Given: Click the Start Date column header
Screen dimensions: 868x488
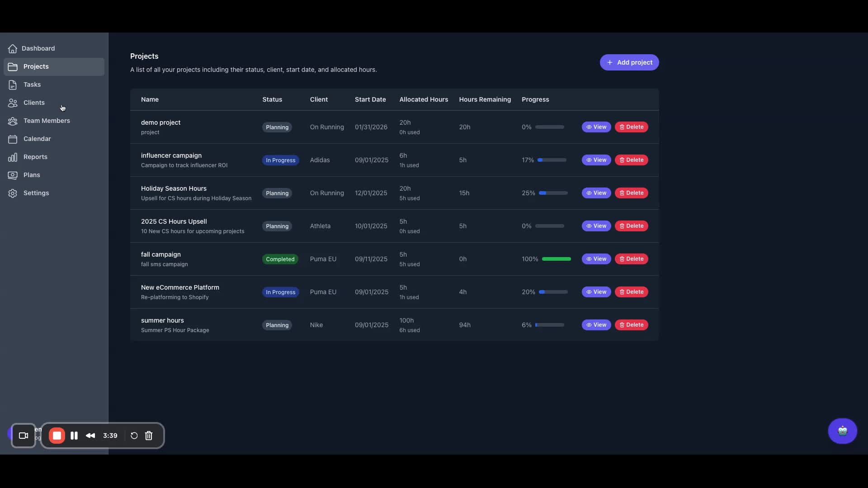Looking at the screenshot, I should click(370, 99).
